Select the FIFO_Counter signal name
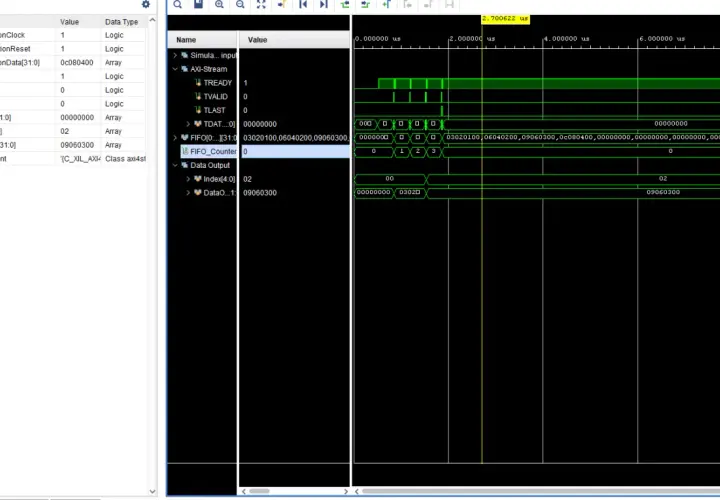The height and width of the screenshot is (500, 720). [213, 151]
